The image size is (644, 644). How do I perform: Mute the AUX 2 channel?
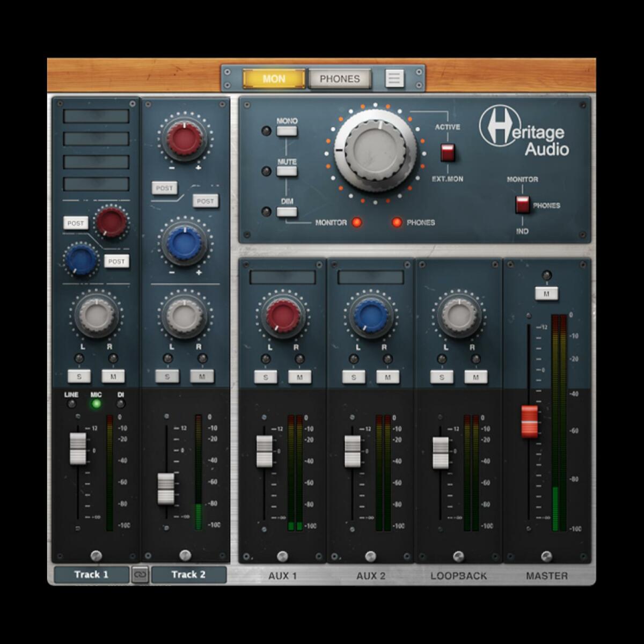tap(387, 377)
